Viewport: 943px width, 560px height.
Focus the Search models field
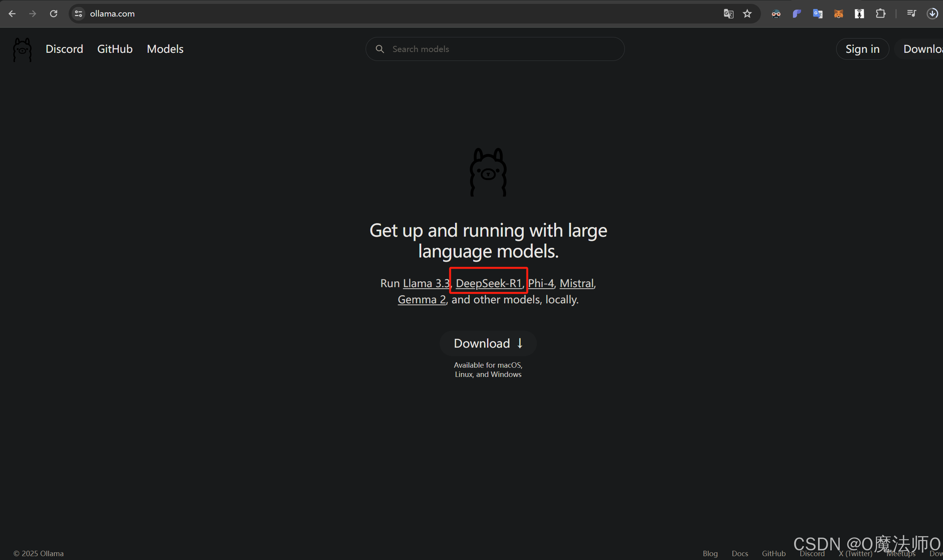pyautogui.click(x=501, y=49)
